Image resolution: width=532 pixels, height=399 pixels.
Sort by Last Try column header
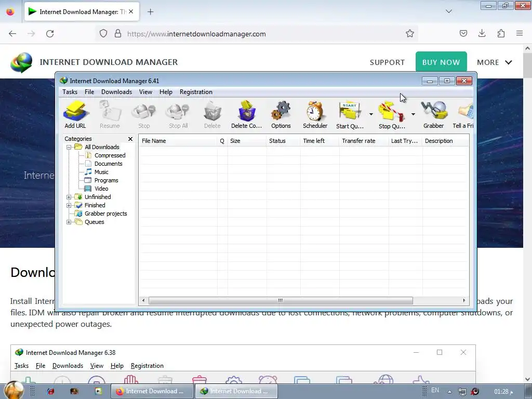point(405,141)
